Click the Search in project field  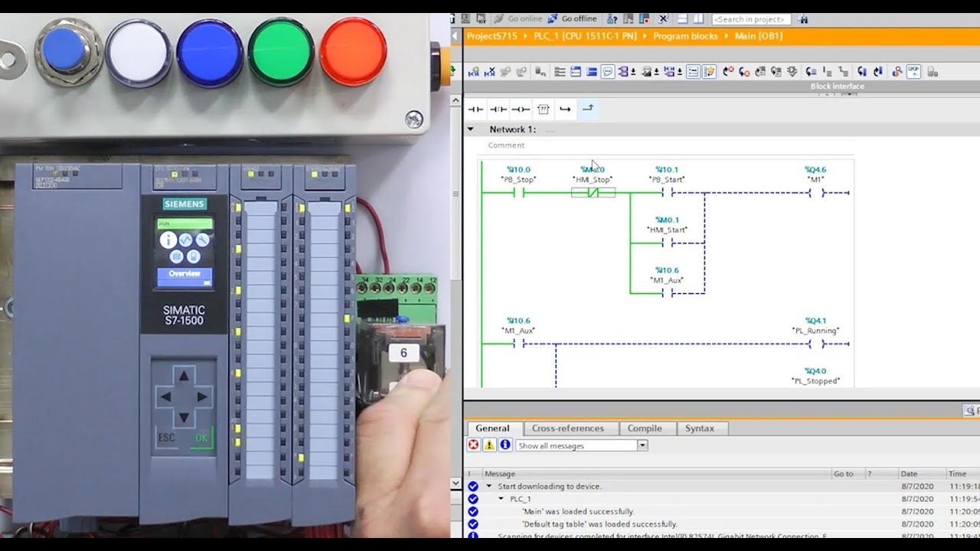click(x=752, y=19)
